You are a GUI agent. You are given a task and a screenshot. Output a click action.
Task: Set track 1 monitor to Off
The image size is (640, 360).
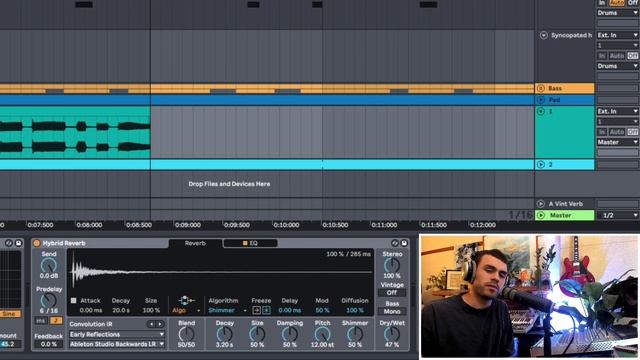tap(632, 132)
